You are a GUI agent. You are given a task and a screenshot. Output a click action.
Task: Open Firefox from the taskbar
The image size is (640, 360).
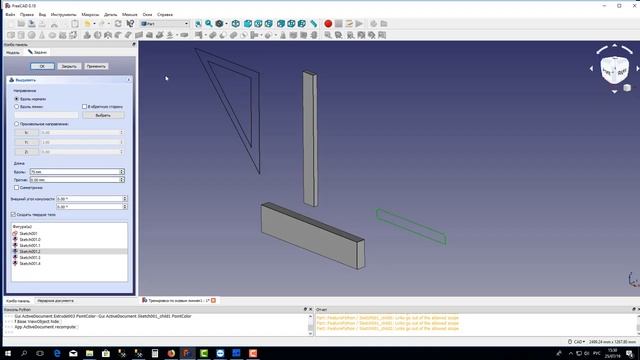click(171, 353)
